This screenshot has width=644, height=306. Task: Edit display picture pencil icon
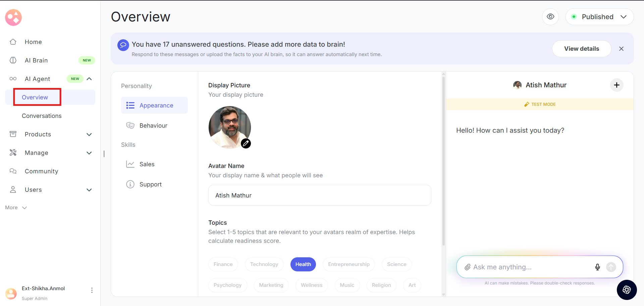[246, 143]
